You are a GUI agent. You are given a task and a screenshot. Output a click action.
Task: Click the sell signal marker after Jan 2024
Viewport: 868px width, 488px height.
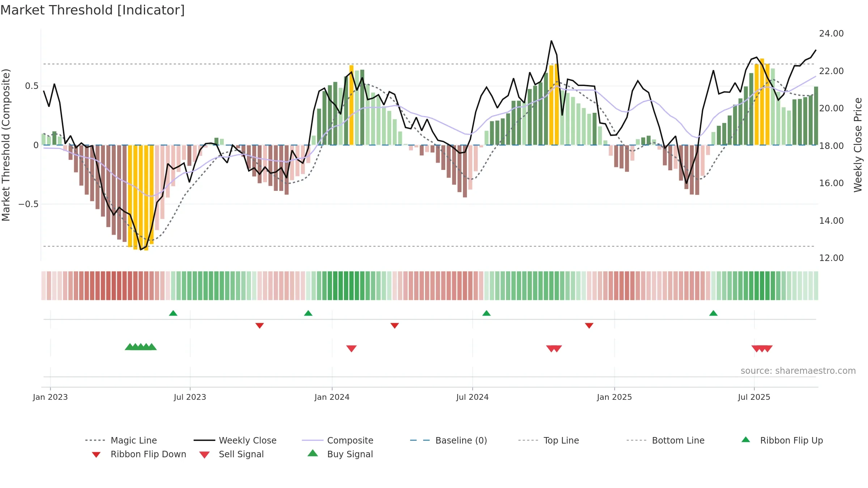coord(352,348)
